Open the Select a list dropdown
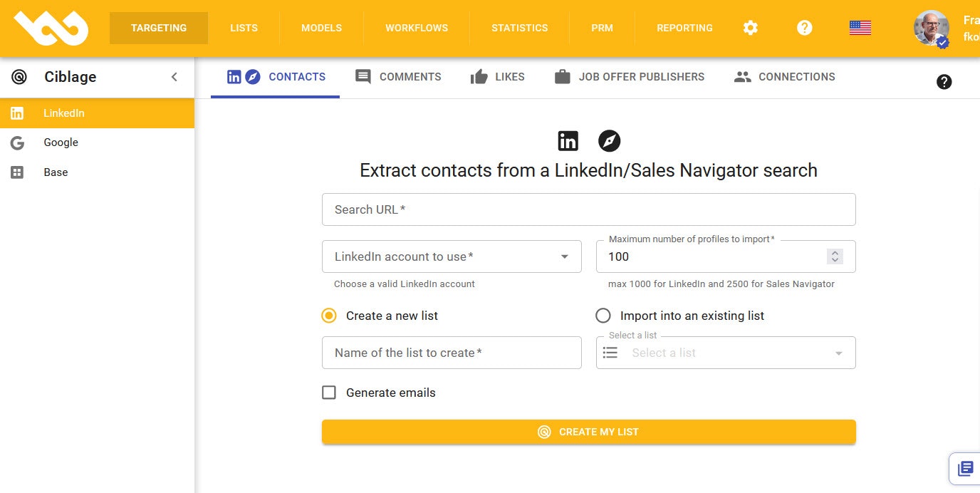The image size is (980, 493). pyautogui.click(x=726, y=353)
